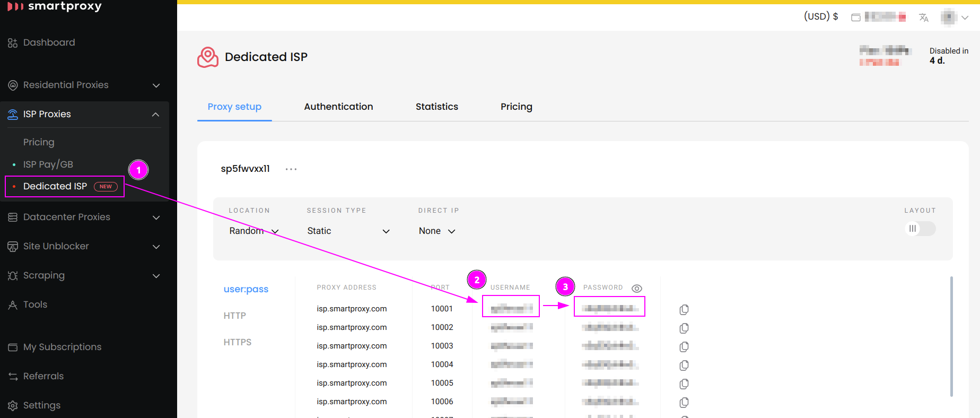
Task: Copy the proxy row for port 10006
Action: (x=684, y=402)
